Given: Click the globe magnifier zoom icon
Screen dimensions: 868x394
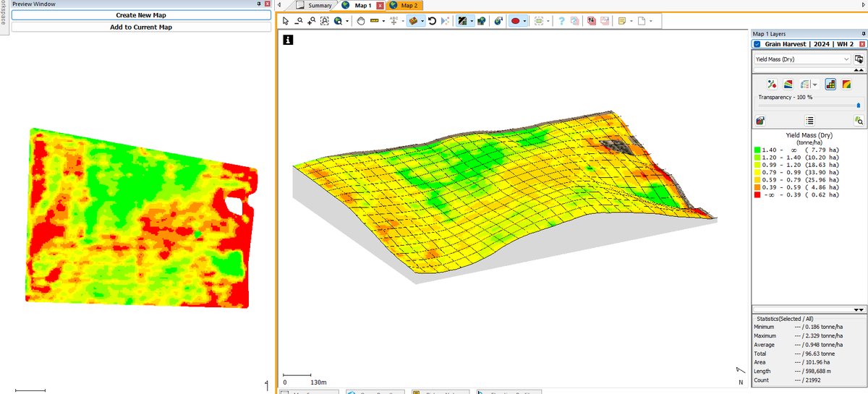Looking at the screenshot, I should click(338, 21).
